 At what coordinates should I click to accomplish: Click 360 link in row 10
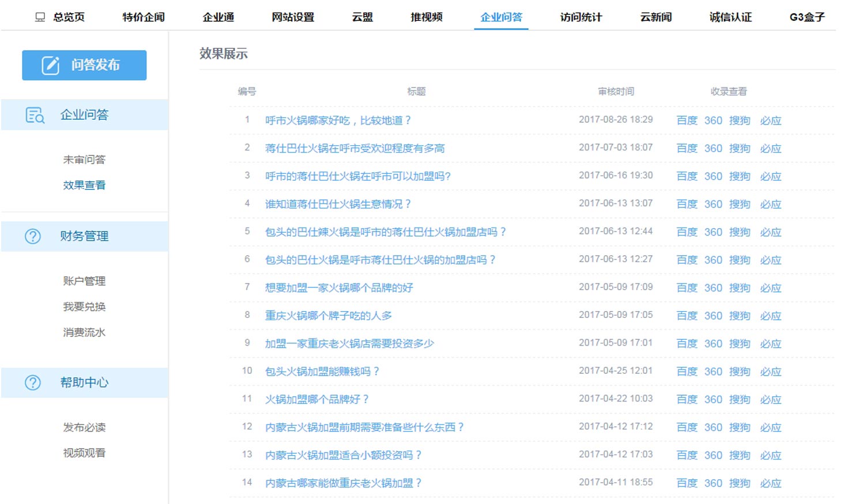coord(713,372)
